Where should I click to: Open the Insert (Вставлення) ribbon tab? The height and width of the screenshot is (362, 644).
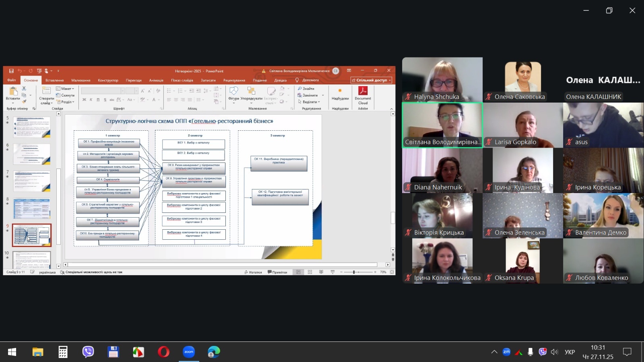tap(54, 80)
